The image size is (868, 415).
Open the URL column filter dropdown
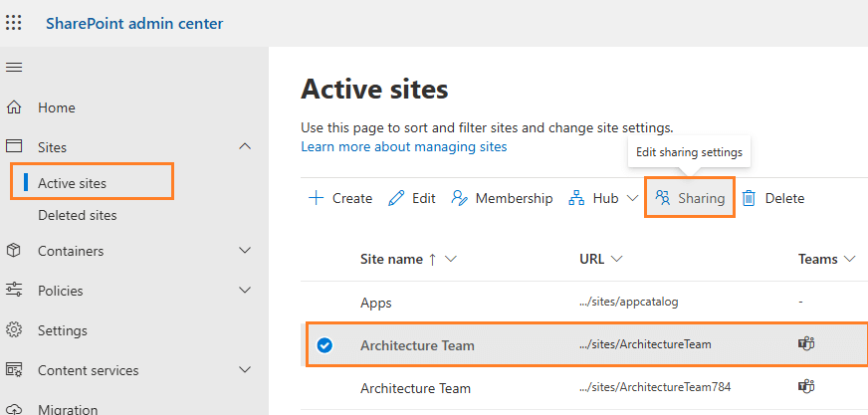coord(617,259)
